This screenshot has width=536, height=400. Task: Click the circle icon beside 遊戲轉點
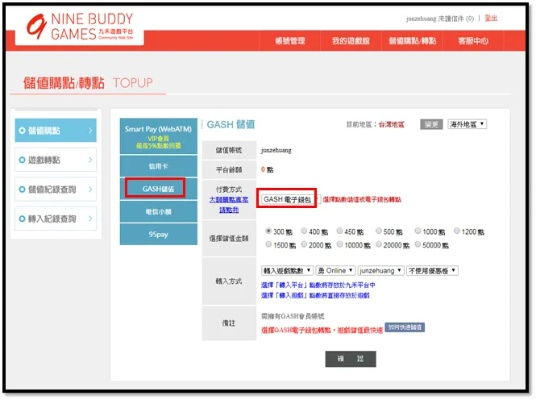[22, 160]
